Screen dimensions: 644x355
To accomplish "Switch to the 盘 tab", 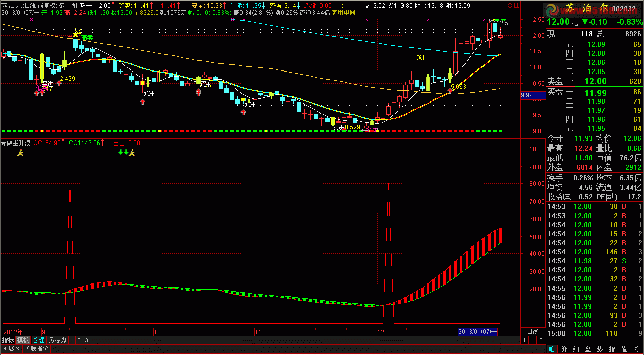I will click(588, 349).
